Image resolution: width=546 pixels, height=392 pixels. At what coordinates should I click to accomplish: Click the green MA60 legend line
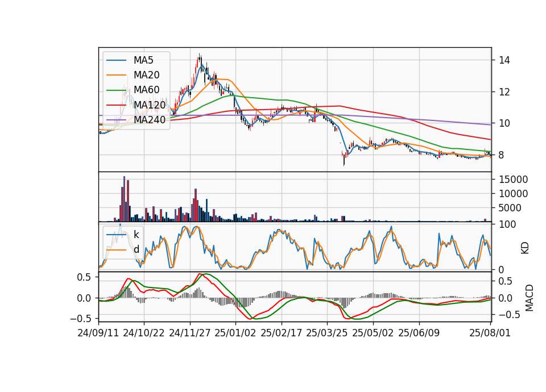(117, 90)
